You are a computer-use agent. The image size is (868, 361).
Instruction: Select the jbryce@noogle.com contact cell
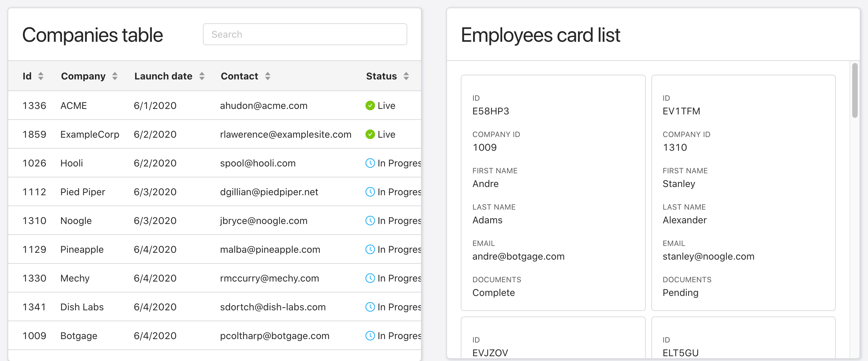point(264,221)
